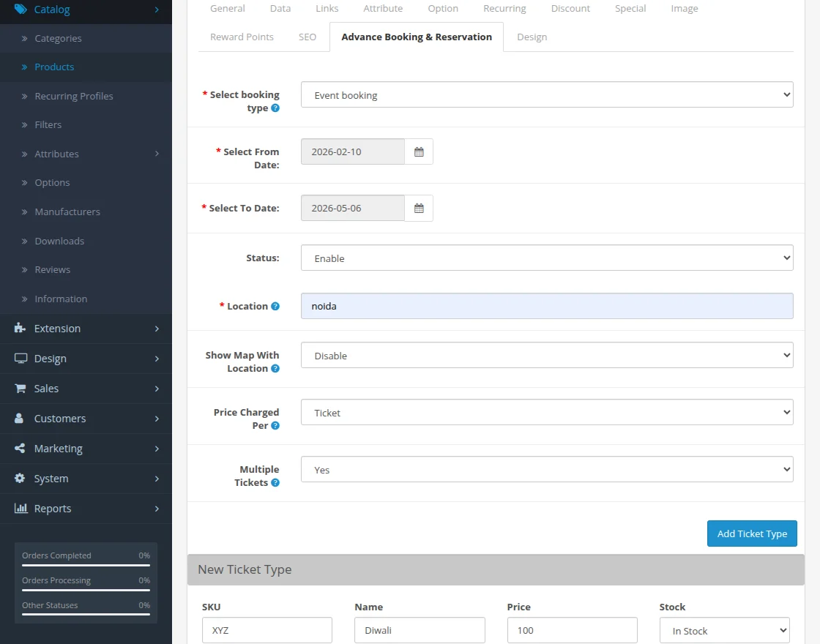Click help icon beside Price Charged Per
Viewport: 820px width, 644px height.
coord(275,425)
